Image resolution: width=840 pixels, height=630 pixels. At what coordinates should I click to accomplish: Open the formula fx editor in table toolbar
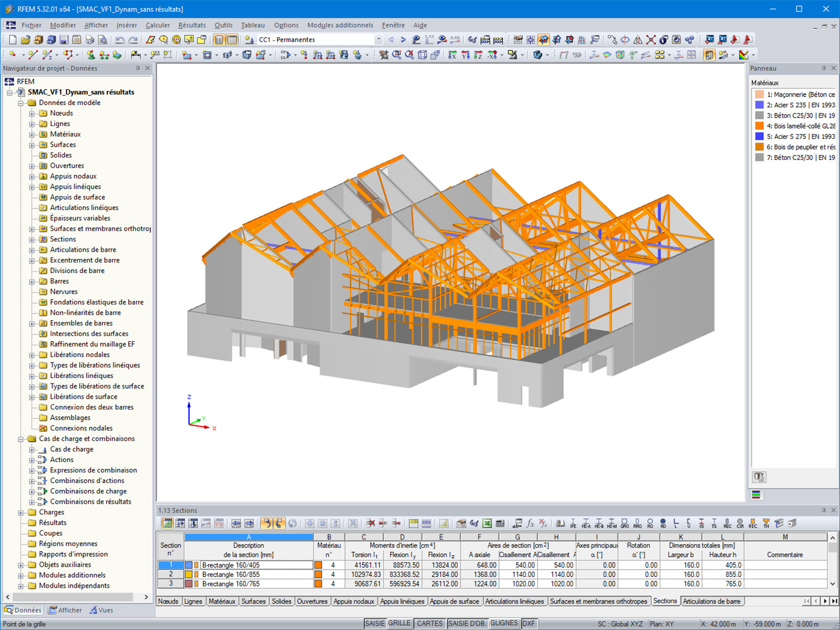[530, 523]
